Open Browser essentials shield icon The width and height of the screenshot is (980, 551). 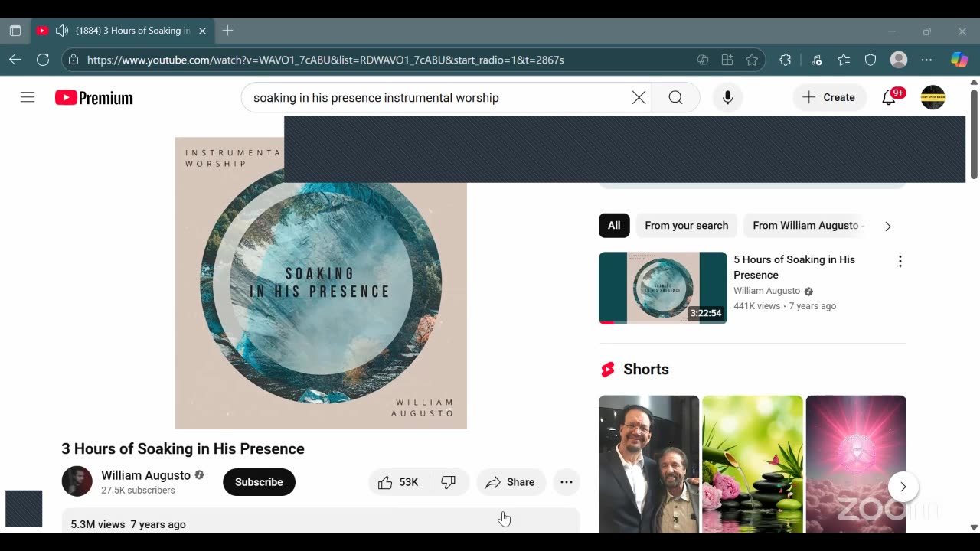871,60
